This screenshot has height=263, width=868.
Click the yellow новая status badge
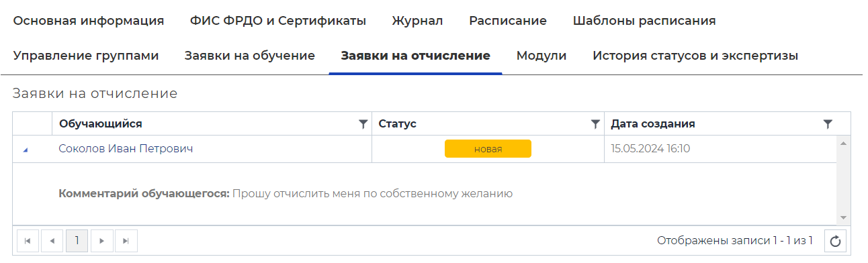(488, 149)
